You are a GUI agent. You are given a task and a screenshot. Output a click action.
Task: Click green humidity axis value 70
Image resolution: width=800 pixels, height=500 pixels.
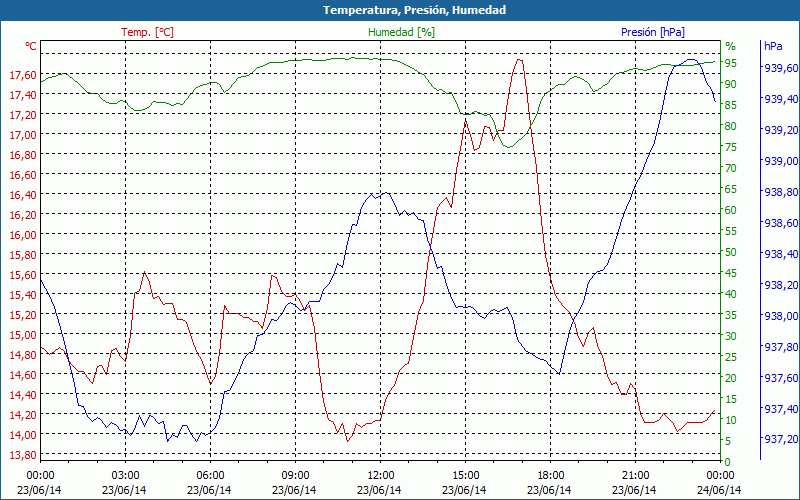[731, 168]
